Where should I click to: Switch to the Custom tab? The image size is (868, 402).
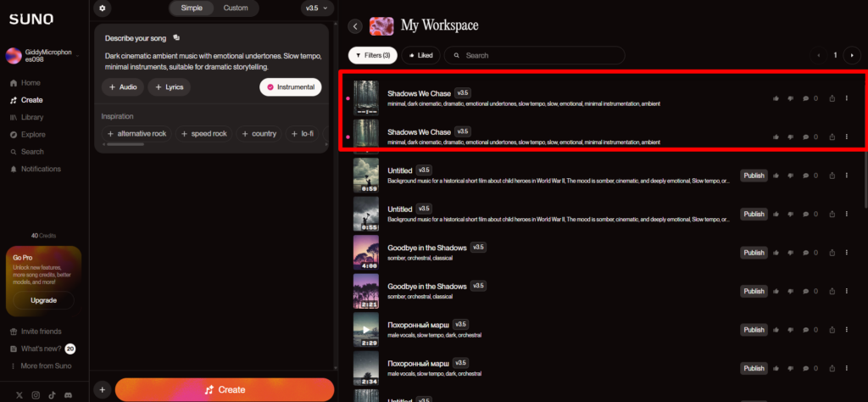point(236,8)
